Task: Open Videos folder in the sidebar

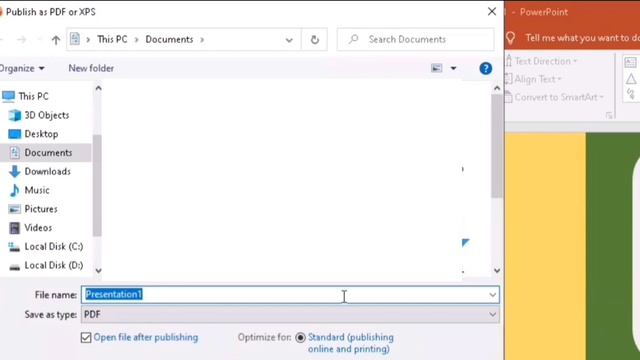Action: click(x=38, y=228)
